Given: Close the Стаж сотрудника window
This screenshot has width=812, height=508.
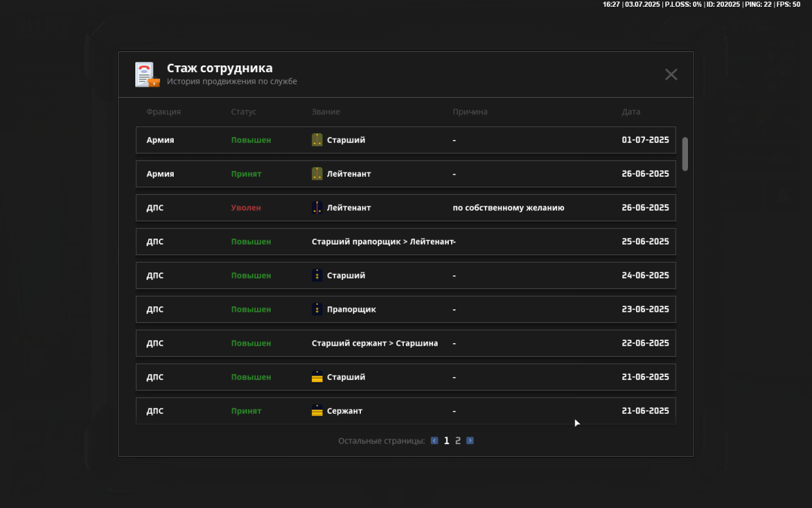Looking at the screenshot, I should click(671, 75).
